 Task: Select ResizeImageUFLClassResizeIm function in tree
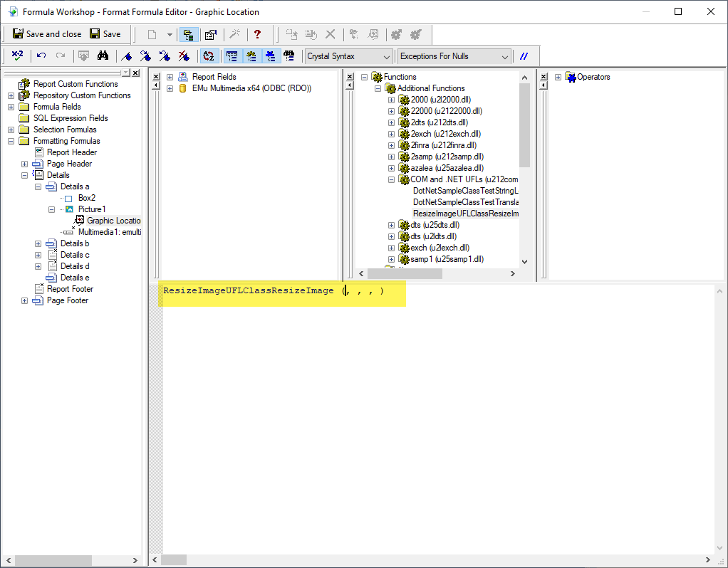click(x=465, y=214)
